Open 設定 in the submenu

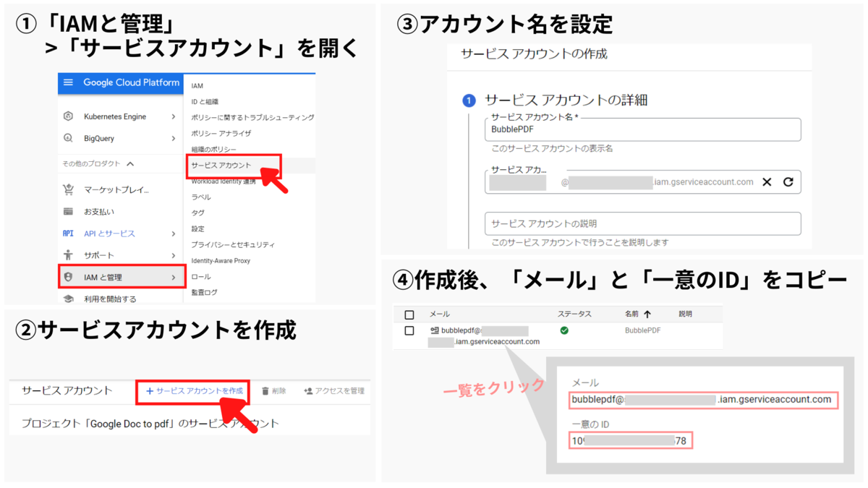pos(198,228)
